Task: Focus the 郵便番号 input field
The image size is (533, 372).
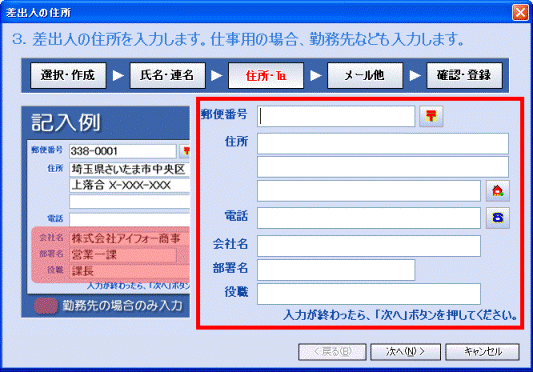Action: [x=336, y=116]
